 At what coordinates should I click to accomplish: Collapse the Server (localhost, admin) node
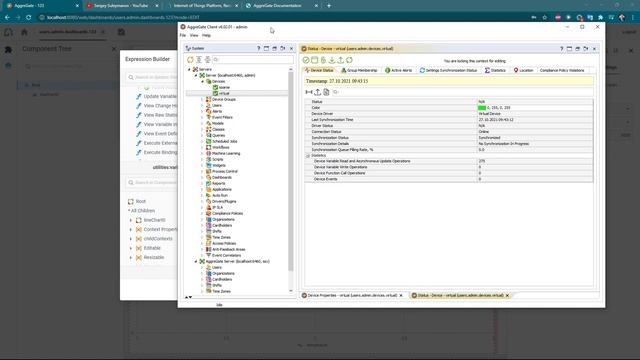click(196, 76)
